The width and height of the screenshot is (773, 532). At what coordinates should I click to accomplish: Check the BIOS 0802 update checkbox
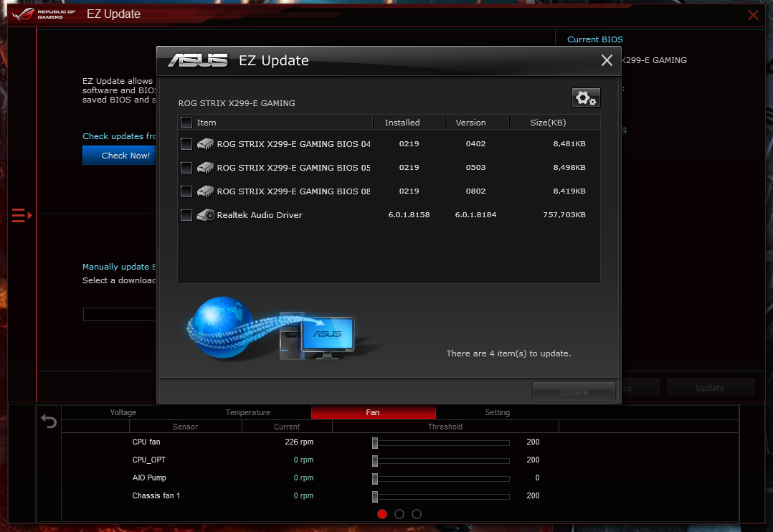(186, 191)
